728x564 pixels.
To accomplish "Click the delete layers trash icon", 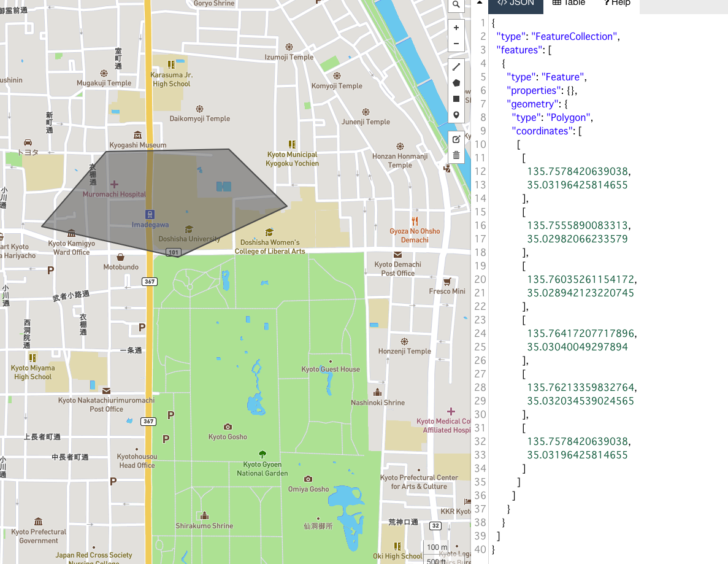I will pyautogui.click(x=456, y=155).
